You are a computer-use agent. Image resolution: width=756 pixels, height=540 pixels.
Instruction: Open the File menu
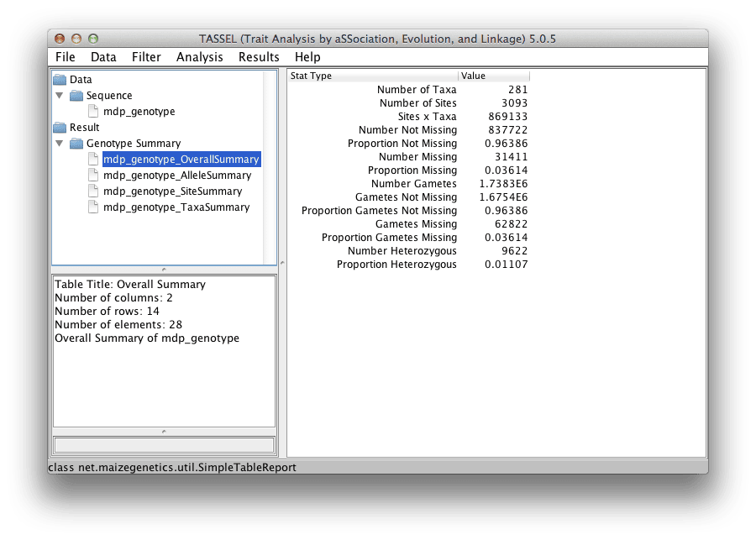65,57
